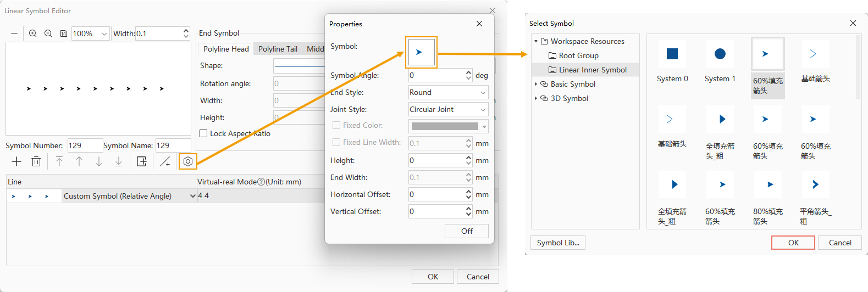Click the gray Fixed Color swatch
868x292 pixels.
click(x=445, y=126)
